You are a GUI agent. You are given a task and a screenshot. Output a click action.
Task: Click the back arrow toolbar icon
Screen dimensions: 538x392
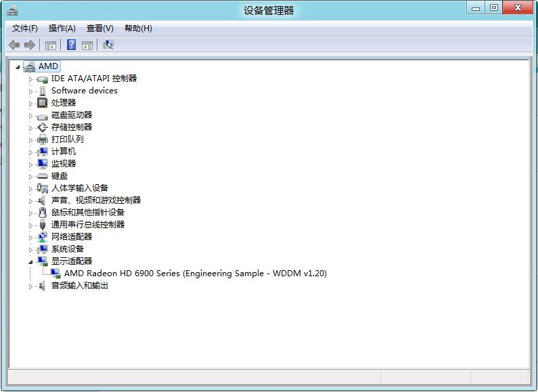14,45
